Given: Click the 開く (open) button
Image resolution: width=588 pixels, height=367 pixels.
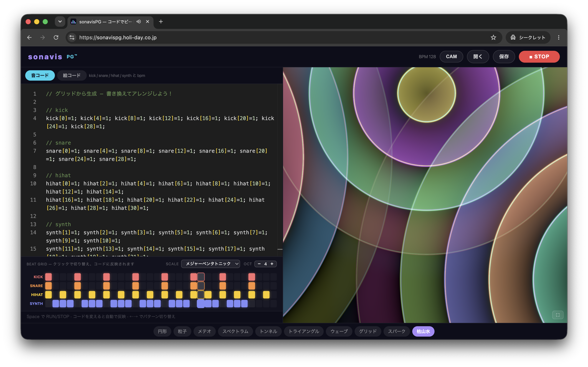Looking at the screenshot, I should pyautogui.click(x=478, y=57).
